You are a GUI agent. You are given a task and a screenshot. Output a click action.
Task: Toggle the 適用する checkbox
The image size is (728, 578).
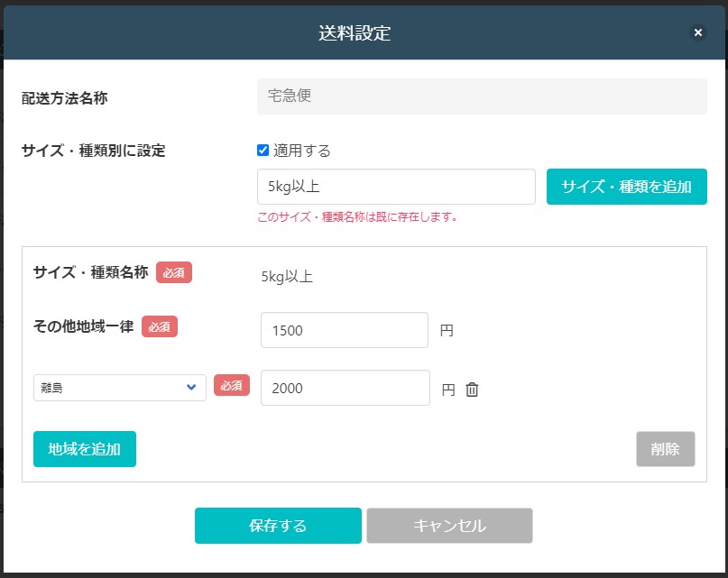263,151
